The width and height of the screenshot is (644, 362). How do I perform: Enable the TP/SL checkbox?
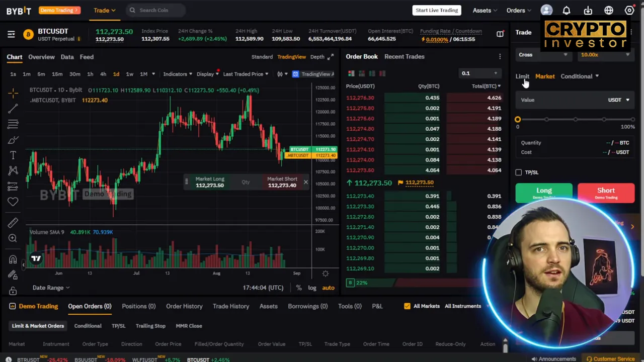[x=519, y=172]
